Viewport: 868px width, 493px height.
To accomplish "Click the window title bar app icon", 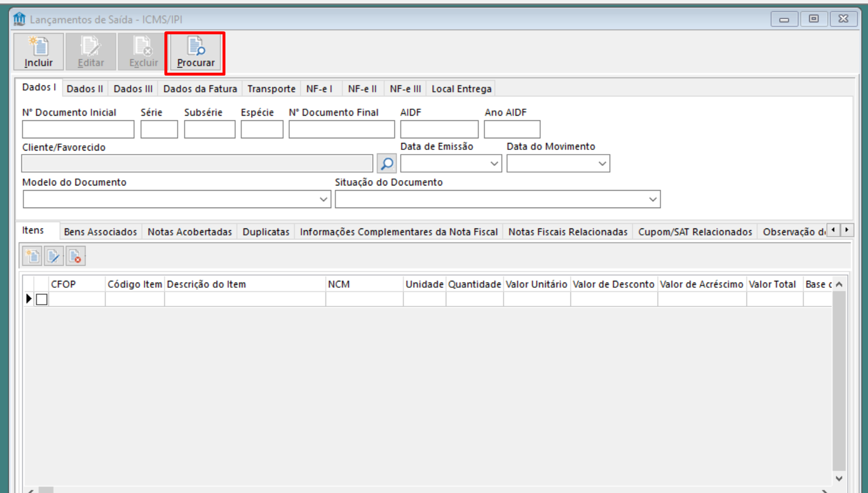I will pyautogui.click(x=20, y=19).
